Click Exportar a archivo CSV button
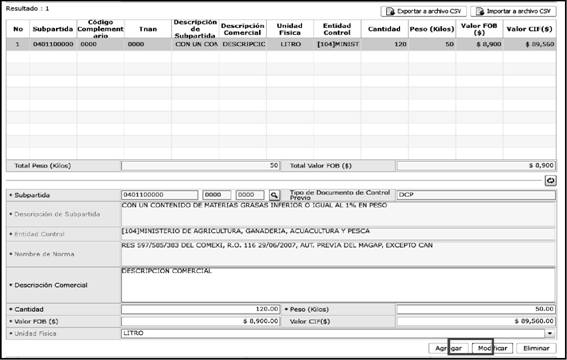Viewport: 567px width, 360px height. tap(423, 12)
